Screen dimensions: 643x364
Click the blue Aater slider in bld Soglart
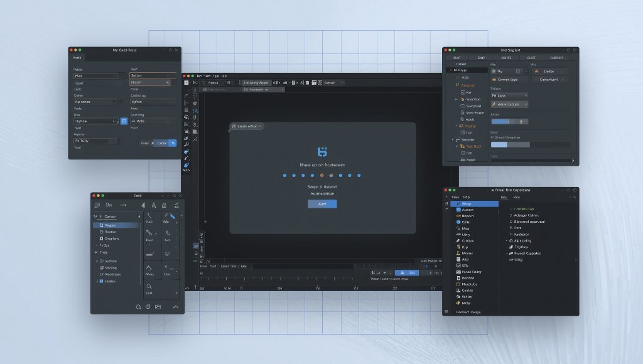(509, 121)
